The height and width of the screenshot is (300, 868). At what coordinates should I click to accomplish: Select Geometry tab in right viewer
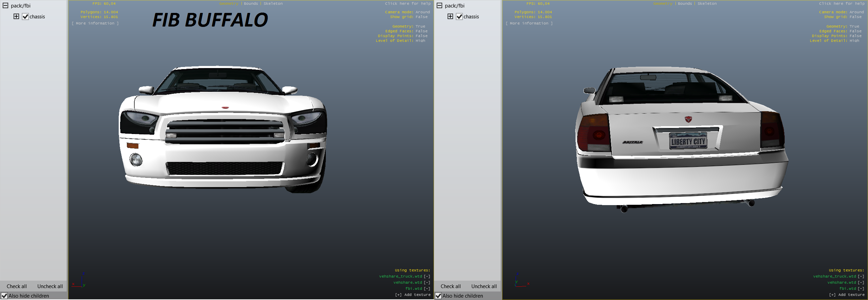[x=663, y=3]
